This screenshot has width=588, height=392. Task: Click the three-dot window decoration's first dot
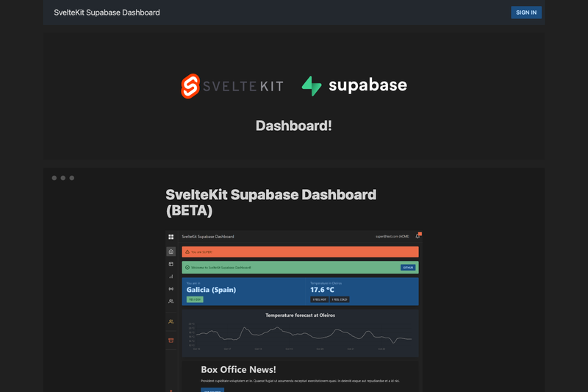(54, 178)
